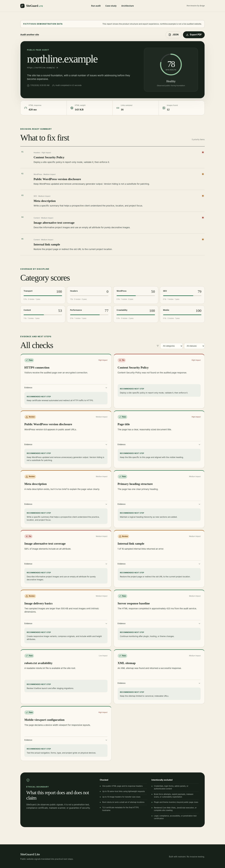Open the Run audit nav item
The width and height of the screenshot is (225, 868).
[x=96, y=6]
